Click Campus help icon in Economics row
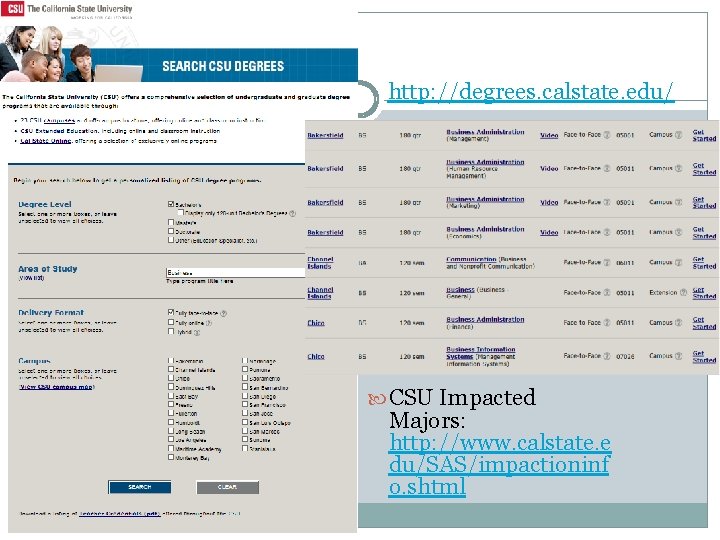Screen dimensions: 720x540 [x=678, y=232]
